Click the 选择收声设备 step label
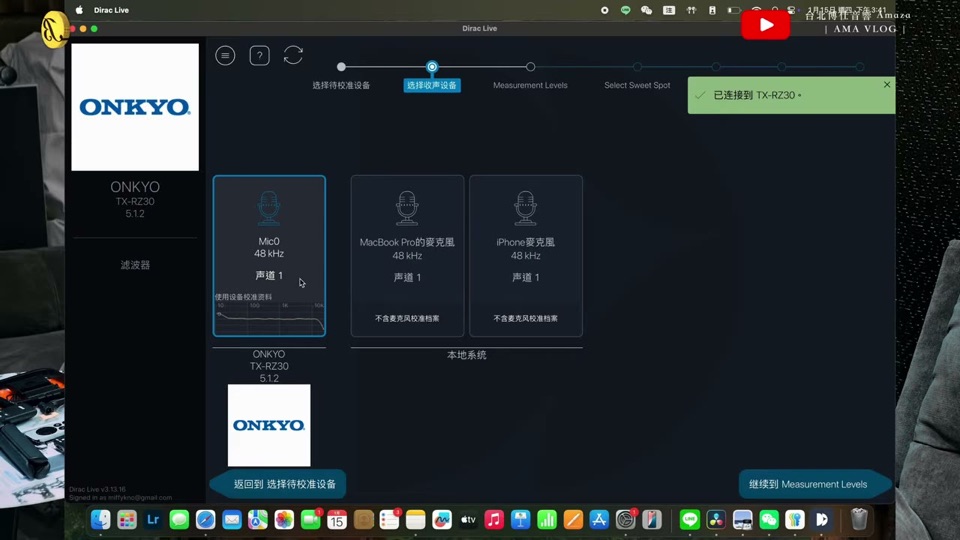 click(x=432, y=85)
